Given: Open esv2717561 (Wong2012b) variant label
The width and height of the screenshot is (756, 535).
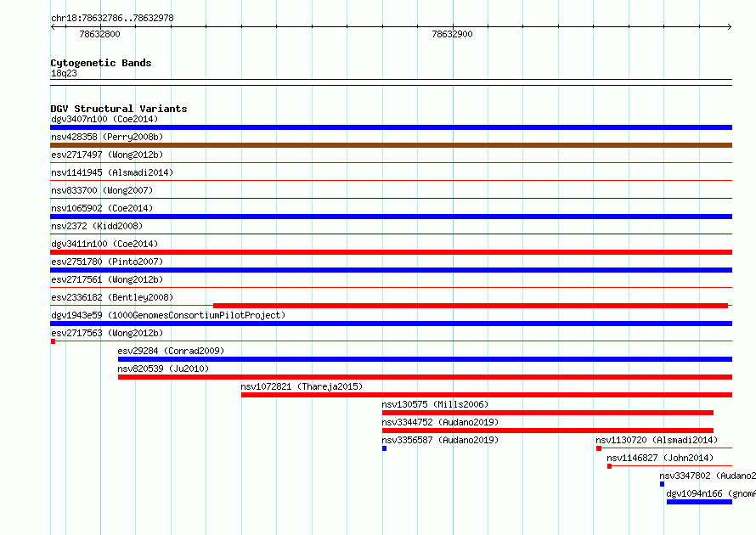Looking at the screenshot, I should (107, 279).
